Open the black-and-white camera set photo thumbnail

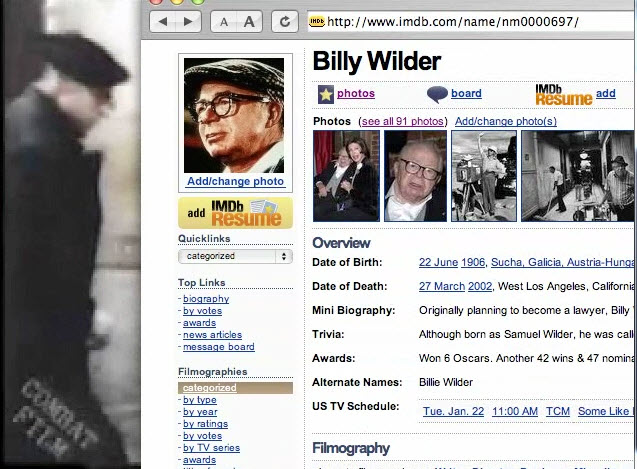[484, 176]
